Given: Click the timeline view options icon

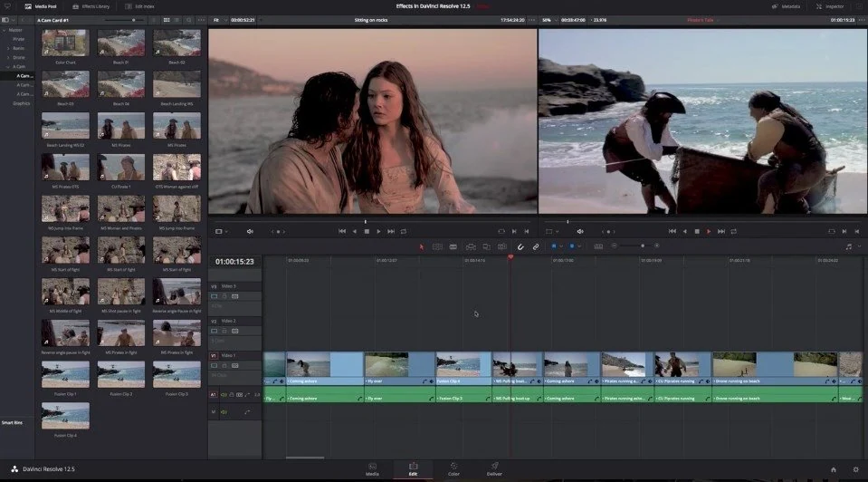Looking at the screenshot, I should click(598, 246).
